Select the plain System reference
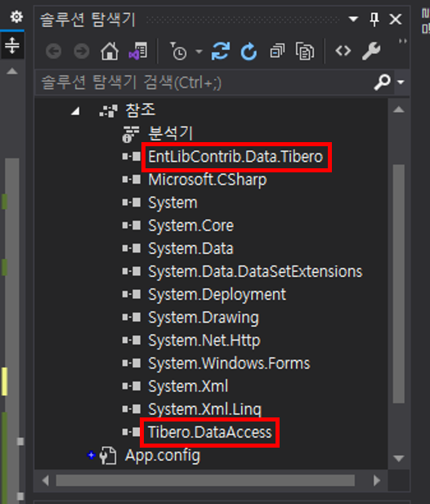430x504 pixels. pos(172,203)
